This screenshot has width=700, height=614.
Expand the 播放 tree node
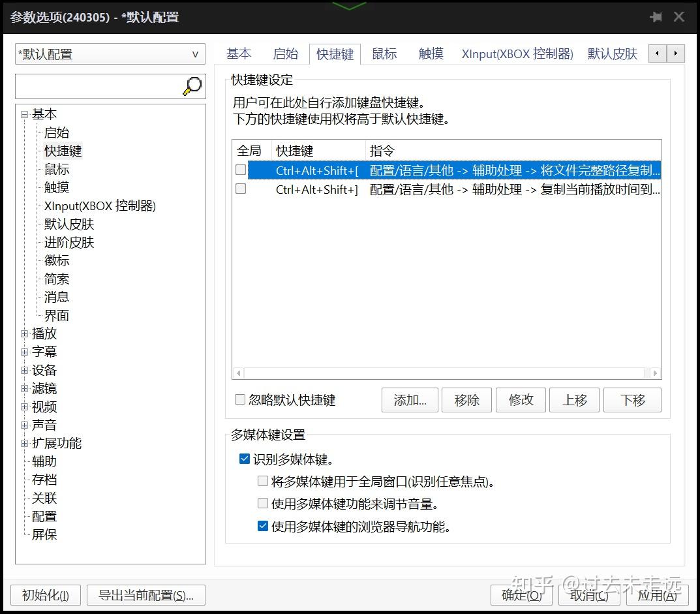pos(24,333)
